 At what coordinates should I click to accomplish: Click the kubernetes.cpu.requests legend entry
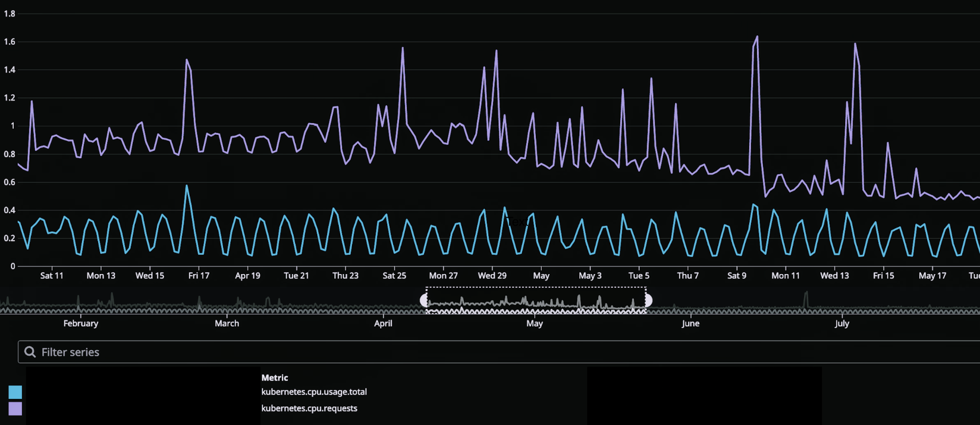309,408
